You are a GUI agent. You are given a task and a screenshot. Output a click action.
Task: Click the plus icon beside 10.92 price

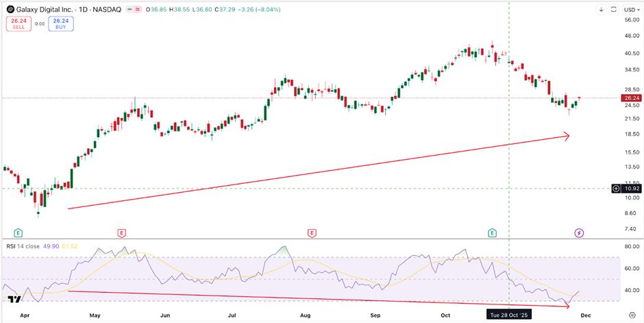click(616, 189)
